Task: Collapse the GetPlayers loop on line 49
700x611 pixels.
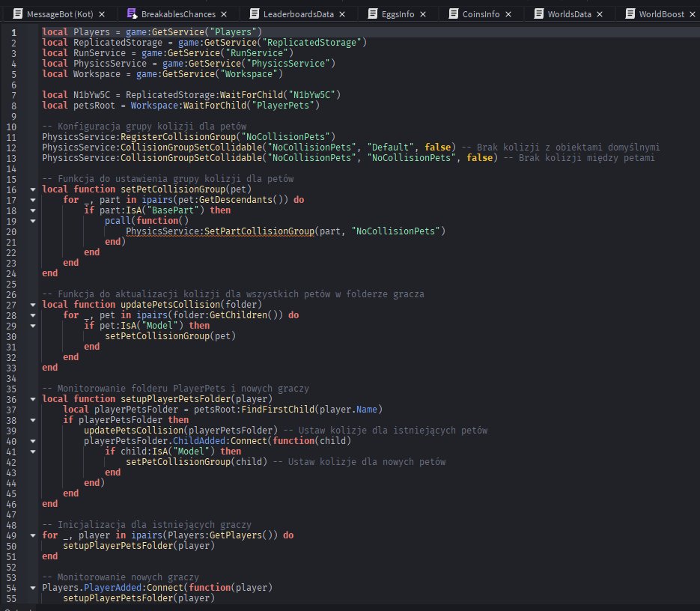Action: pos(33,535)
